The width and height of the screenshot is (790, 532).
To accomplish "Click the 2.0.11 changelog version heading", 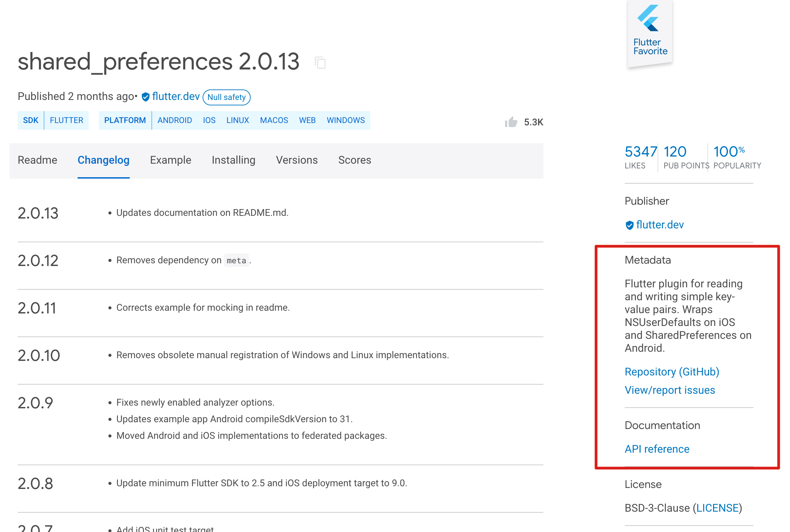I will [x=37, y=308].
